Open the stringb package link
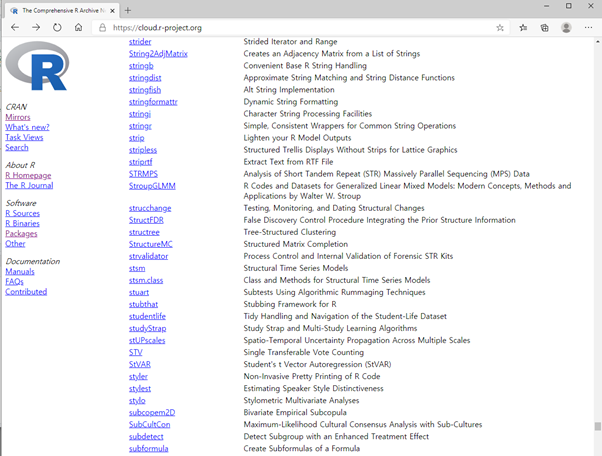 click(x=141, y=66)
